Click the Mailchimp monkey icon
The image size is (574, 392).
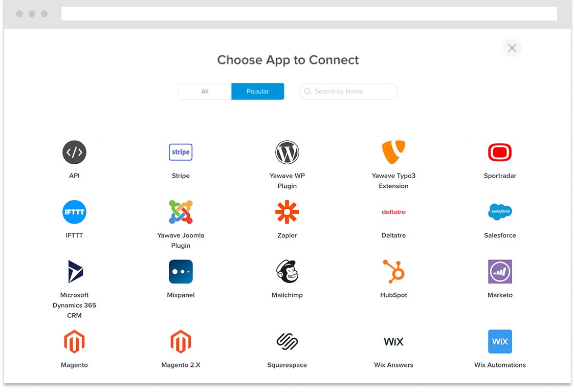tap(287, 271)
